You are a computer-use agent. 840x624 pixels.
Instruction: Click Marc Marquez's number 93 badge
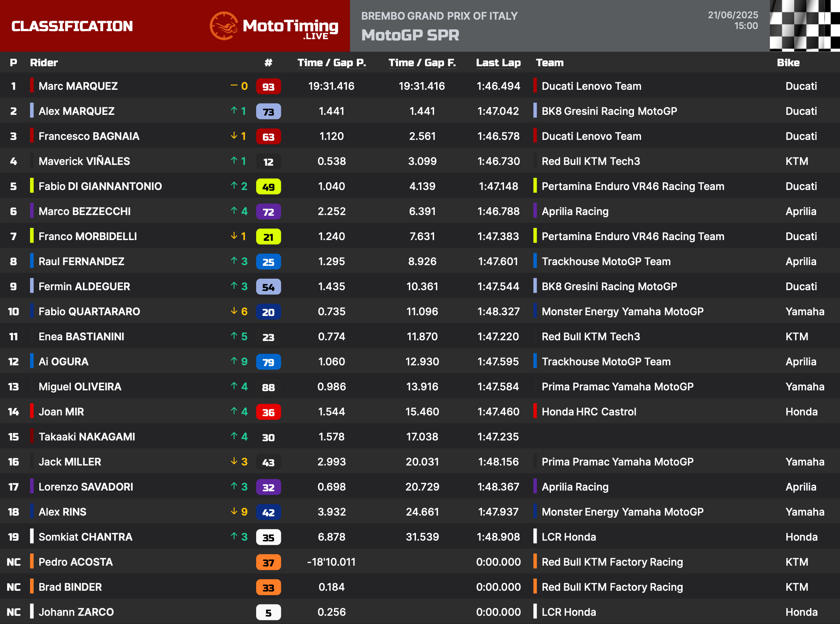click(x=268, y=87)
